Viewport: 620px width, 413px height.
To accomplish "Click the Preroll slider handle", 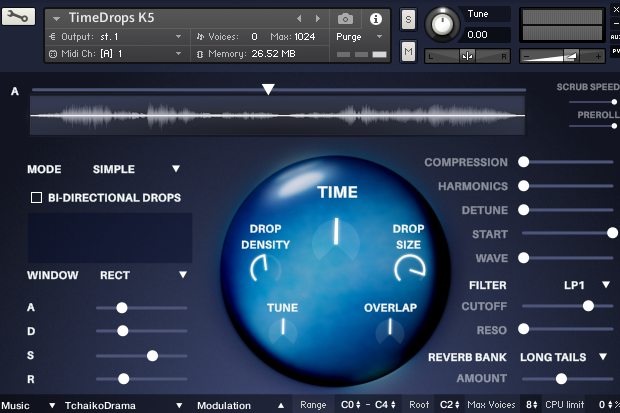I will coord(614,126).
